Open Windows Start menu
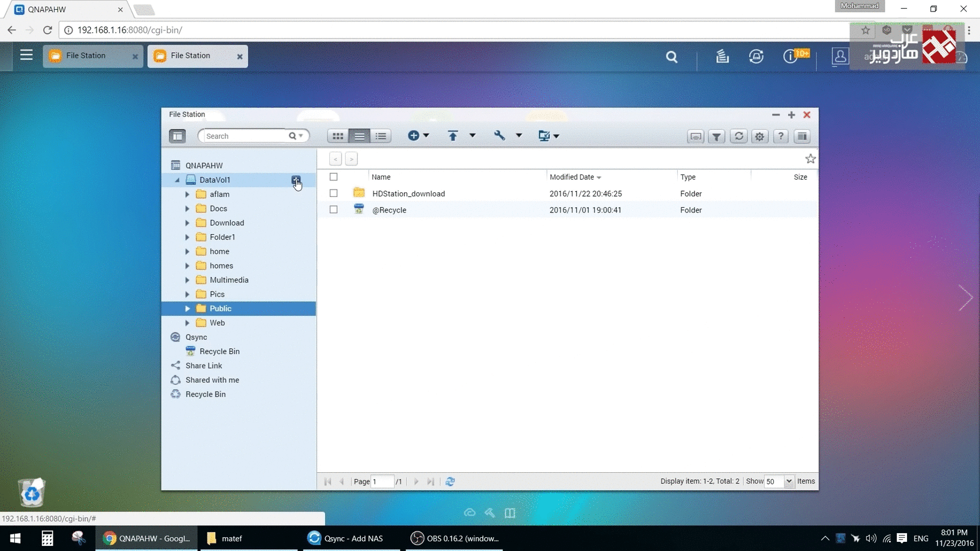 click(x=16, y=538)
